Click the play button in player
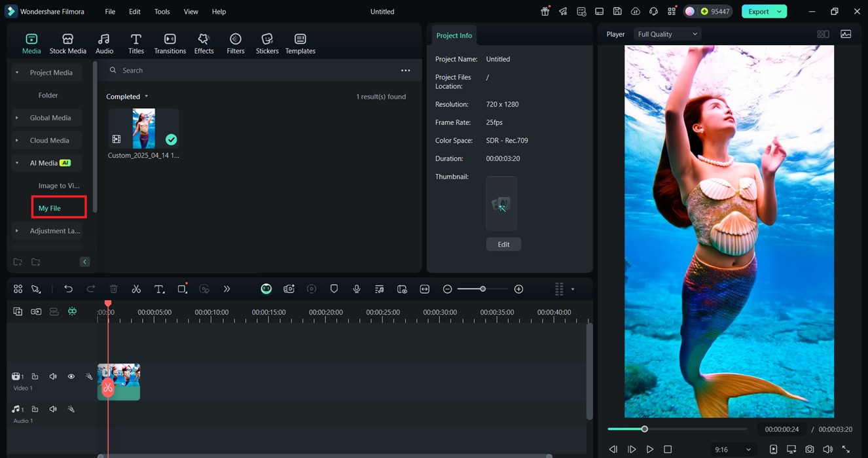Viewport: 868px width, 458px height. (x=649, y=449)
